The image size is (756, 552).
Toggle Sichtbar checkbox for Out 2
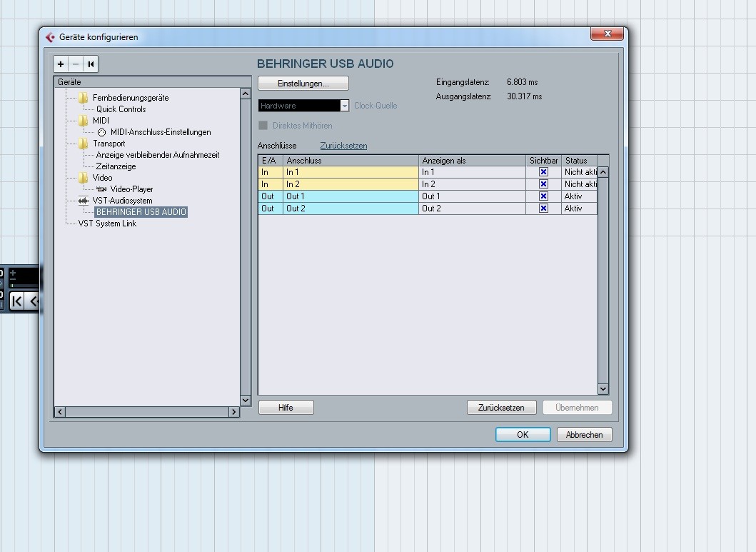click(543, 209)
